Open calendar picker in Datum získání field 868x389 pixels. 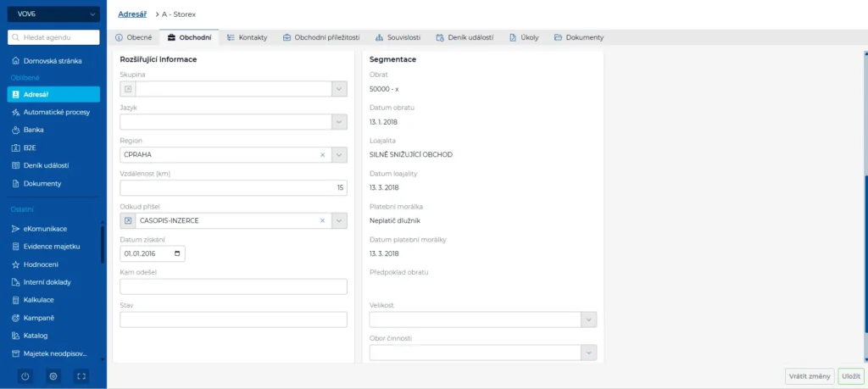[176, 253]
